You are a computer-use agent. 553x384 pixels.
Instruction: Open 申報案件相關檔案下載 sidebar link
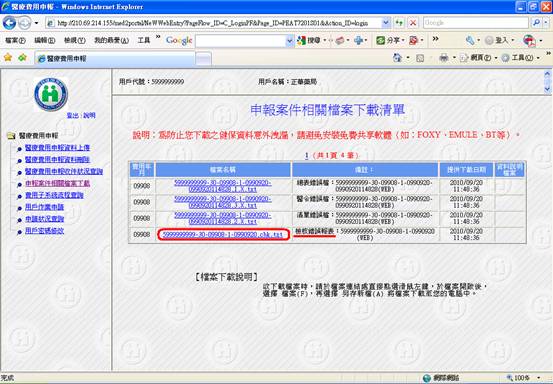(57, 183)
